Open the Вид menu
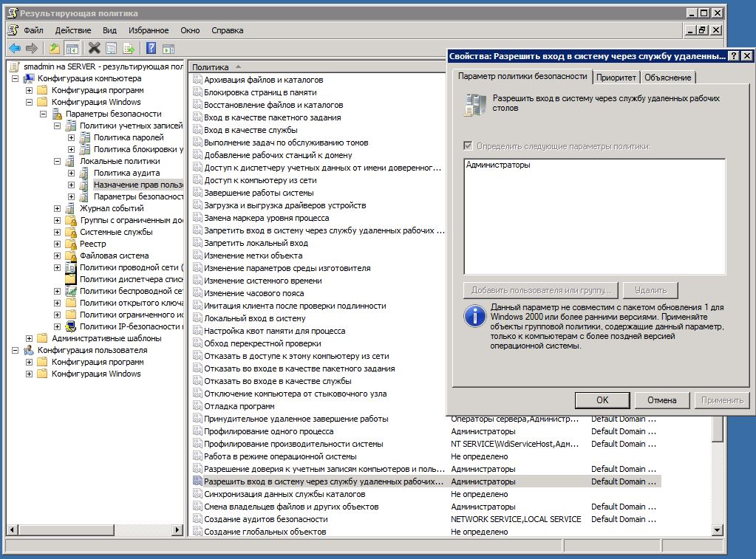Image resolution: width=756 pixels, height=559 pixels. coord(109,30)
